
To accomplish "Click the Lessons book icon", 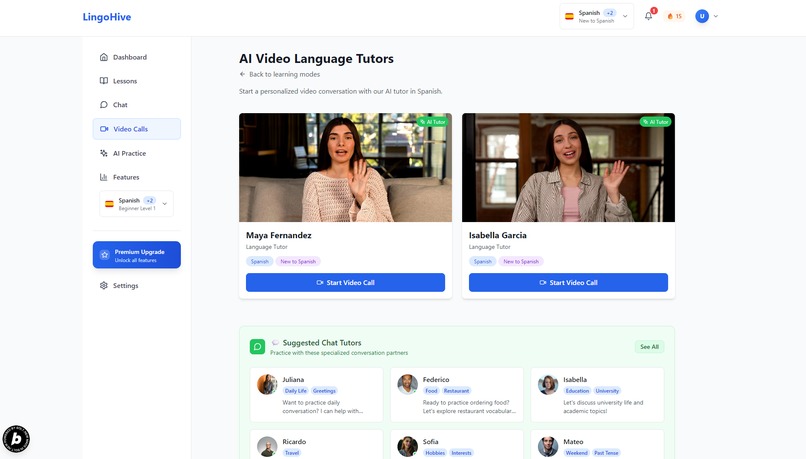I will 104,81.
